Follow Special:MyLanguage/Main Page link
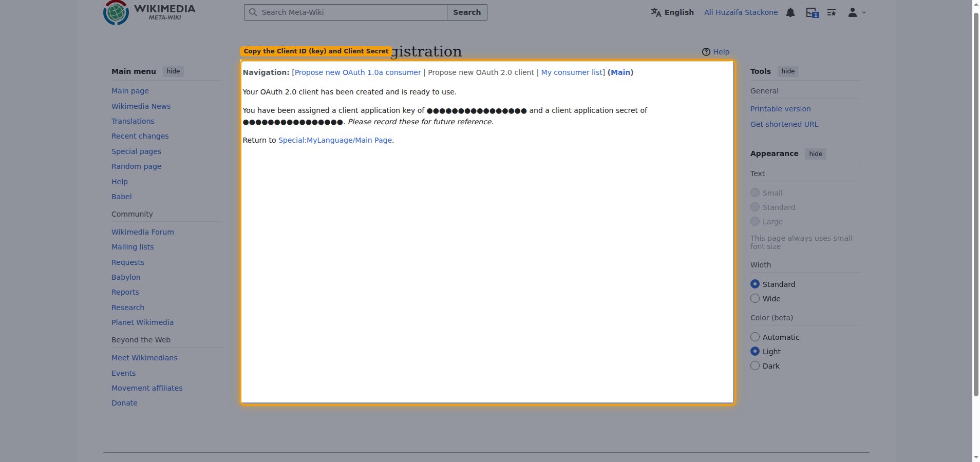 click(335, 140)
